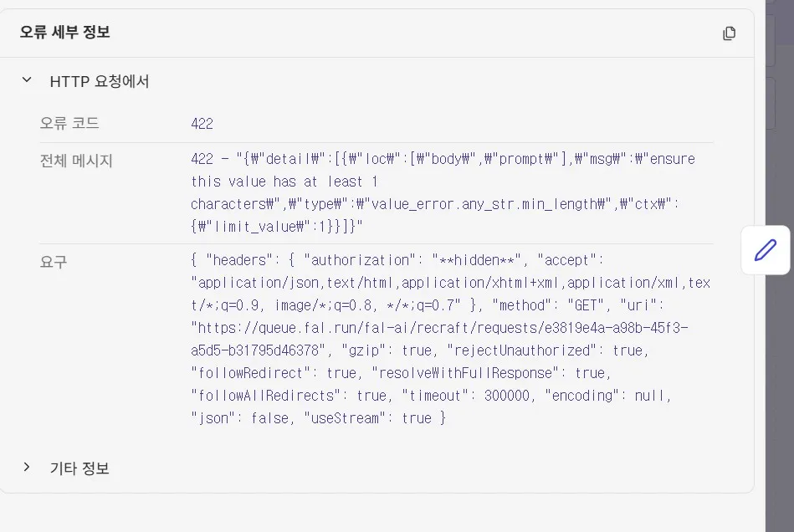Viewport: 794px width, 532px height.
Task: Click the 기타 정보 section label
Action: [79, 468]
